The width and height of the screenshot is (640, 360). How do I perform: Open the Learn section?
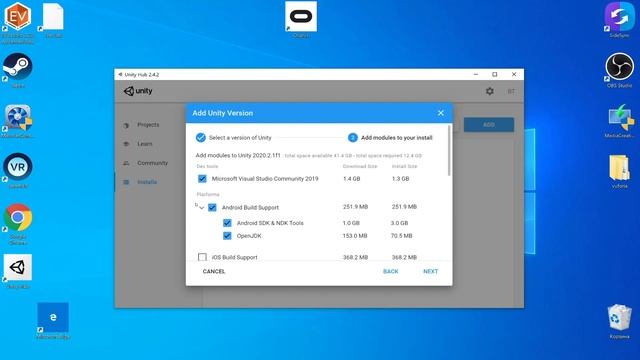point(145,144)
